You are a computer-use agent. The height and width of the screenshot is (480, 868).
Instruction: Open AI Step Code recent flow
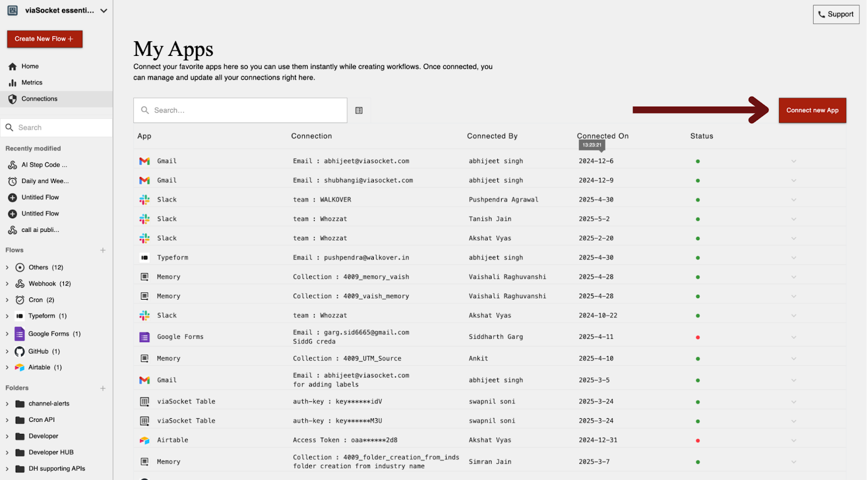[44, 165]
